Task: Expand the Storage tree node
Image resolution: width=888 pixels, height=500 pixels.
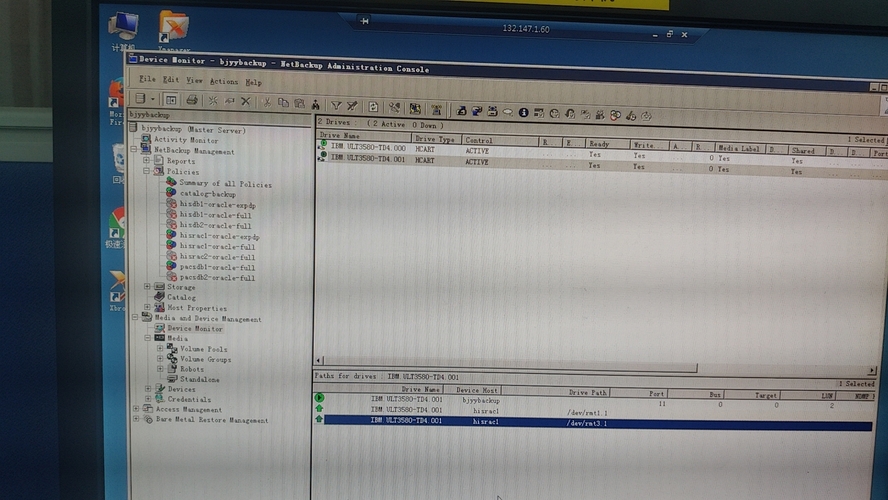Action: [147, 287]
